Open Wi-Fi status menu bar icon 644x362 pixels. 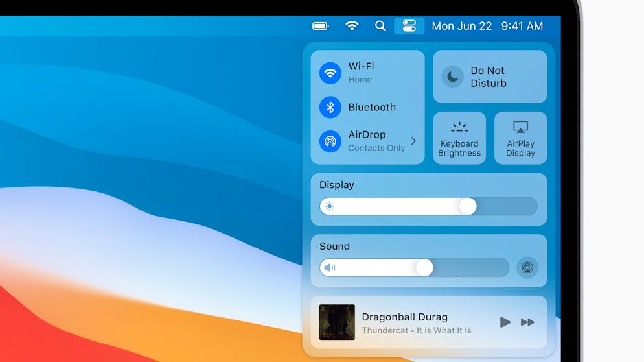point(352,25)
